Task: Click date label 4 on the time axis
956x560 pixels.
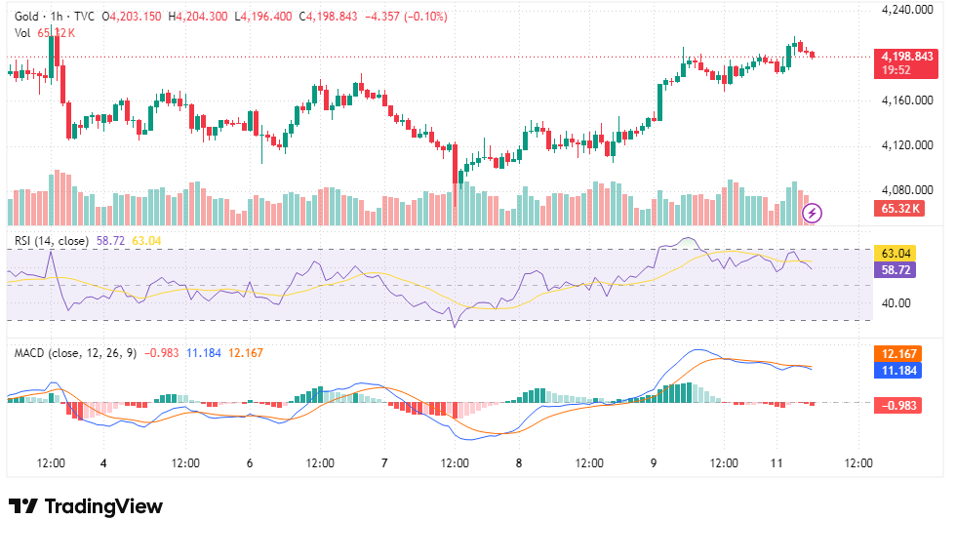Action: click(x=103, y=463)
